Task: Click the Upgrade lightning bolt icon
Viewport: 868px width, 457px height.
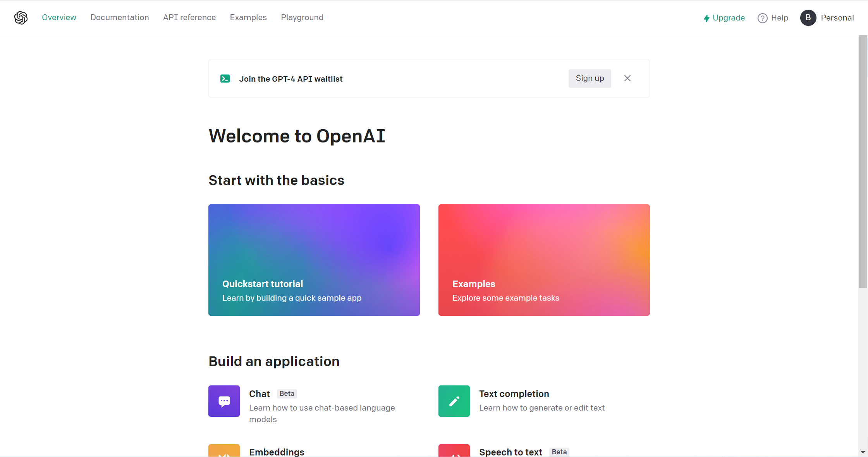Action: 706,18
